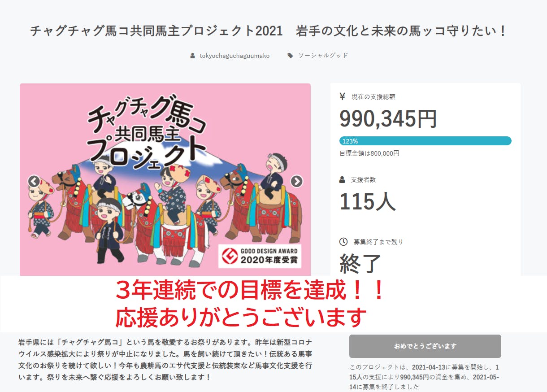The height and width of the screenshot is (392, 547).
Task: Click the yen icon next to 現在の支援総額
Action: click(343, 96)
